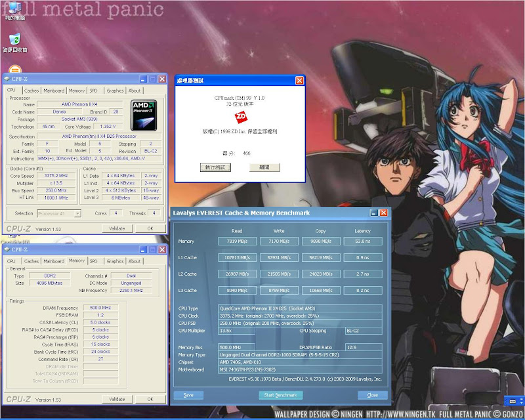Click Validate in upper CPU-Z window
The width and height of the screenshot is (525, 420).
click(117, 228)
